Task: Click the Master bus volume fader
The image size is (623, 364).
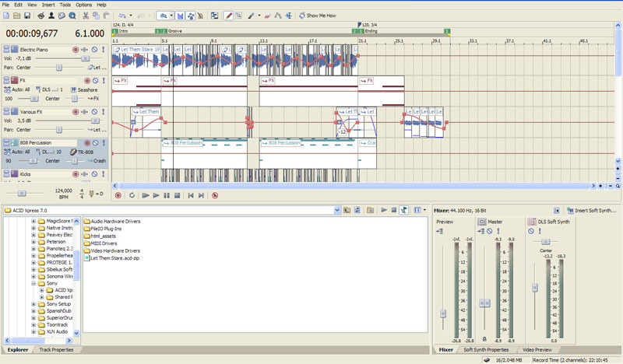Action: 484,303
